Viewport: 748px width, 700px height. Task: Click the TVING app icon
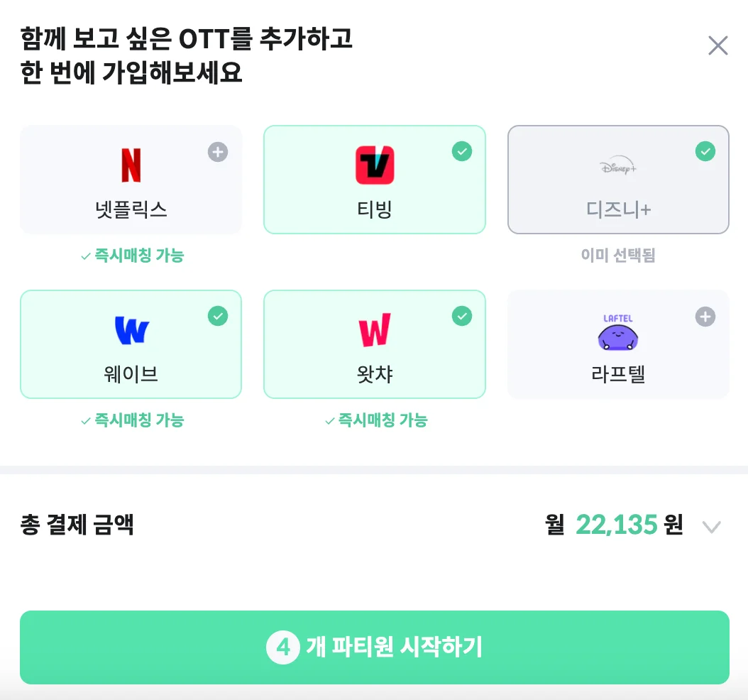click(x=375, y=165)
